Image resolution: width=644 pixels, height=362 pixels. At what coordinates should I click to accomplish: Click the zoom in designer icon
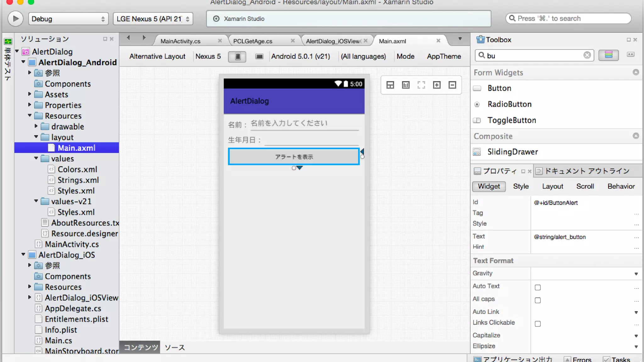[x=436, y=85]
